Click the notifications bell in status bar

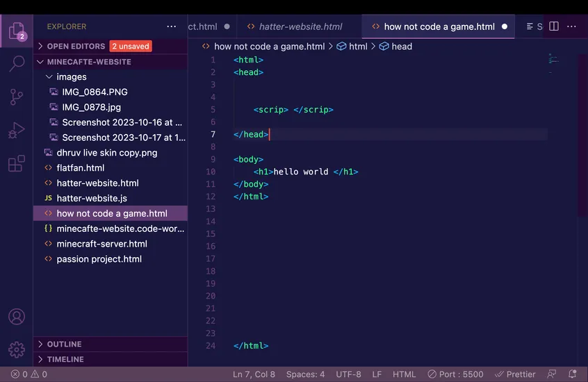[573, 374]
